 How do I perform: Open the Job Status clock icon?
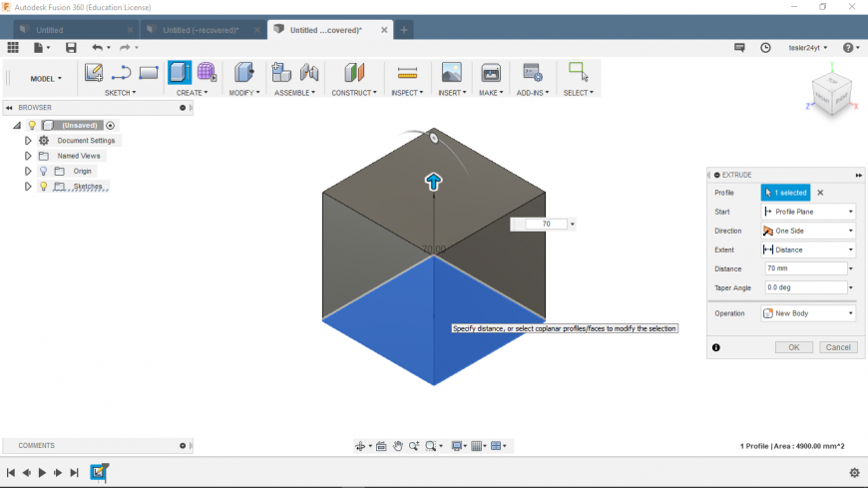765,47
